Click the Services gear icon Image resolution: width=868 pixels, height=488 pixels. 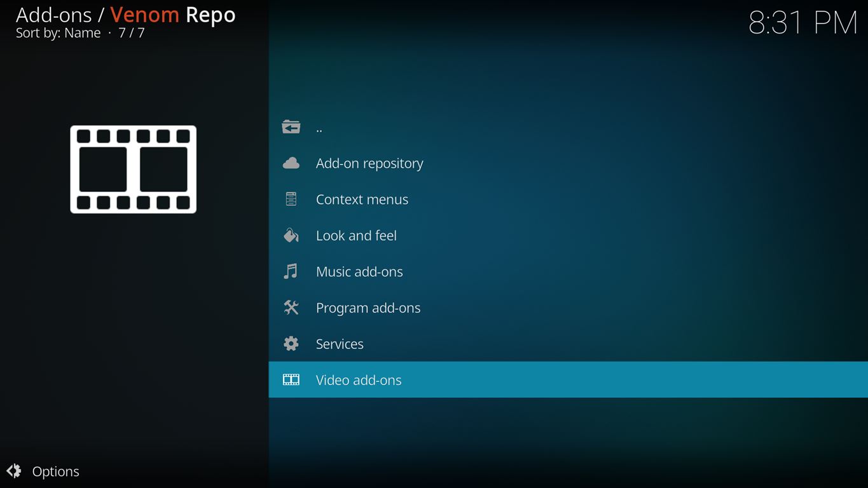click(x=291, y=344)
